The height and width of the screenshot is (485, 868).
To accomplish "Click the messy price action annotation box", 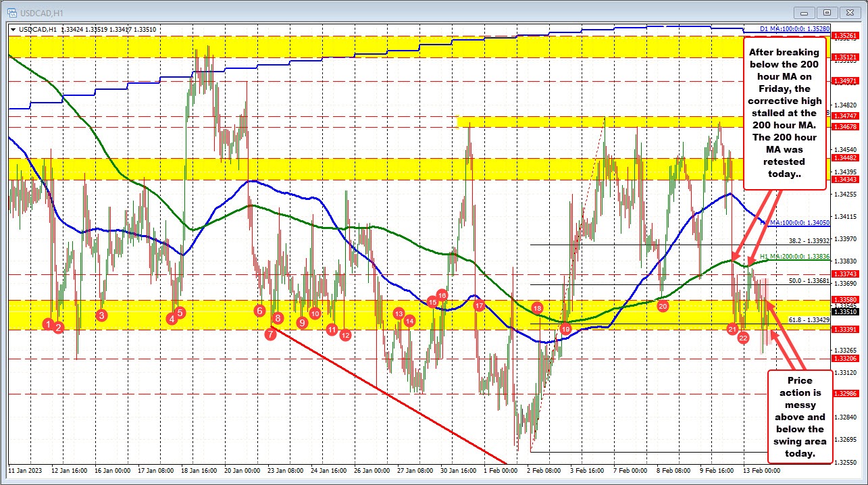I will [800, 416].
